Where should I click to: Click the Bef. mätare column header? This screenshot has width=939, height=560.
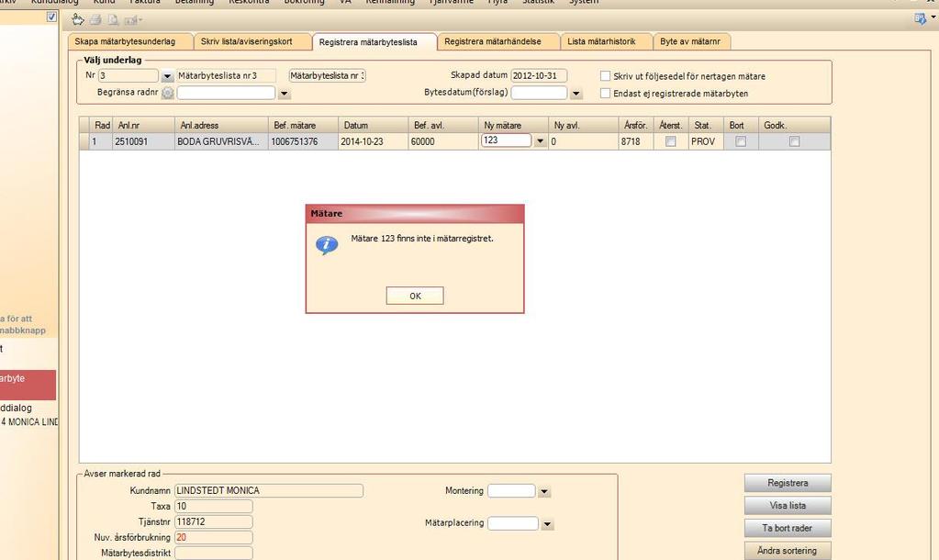pos(303,125)
